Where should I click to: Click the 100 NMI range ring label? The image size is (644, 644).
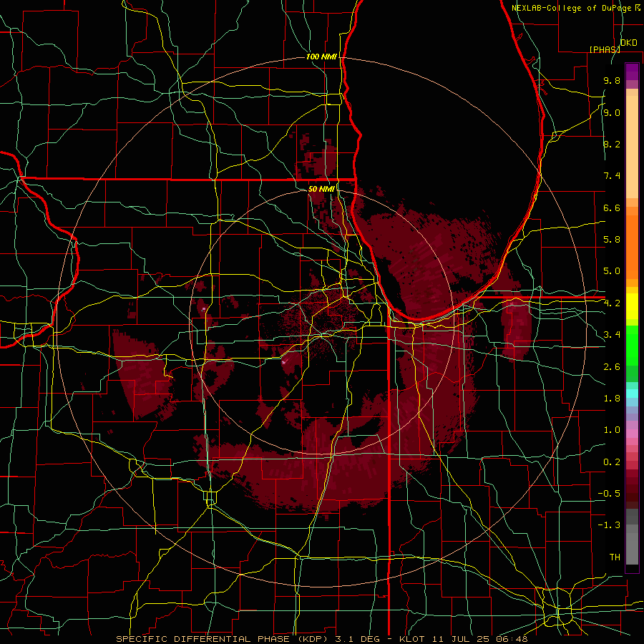pyautogui.click(x=321, y=57)
